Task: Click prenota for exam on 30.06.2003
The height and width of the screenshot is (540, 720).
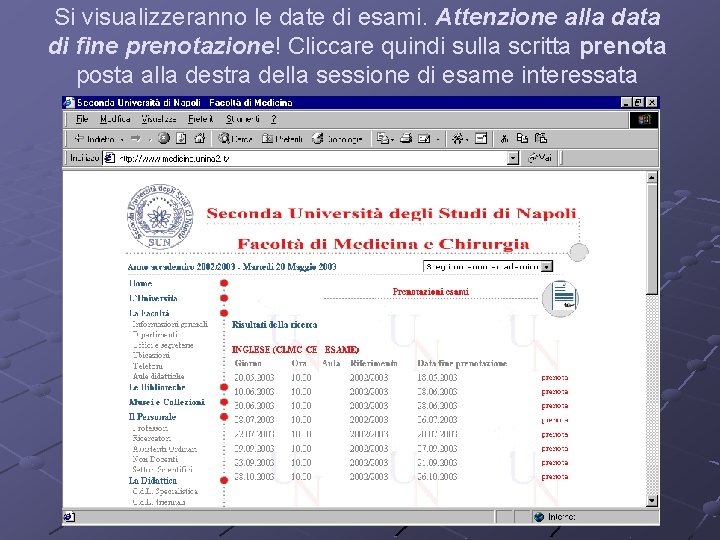Action: point(555,406)
